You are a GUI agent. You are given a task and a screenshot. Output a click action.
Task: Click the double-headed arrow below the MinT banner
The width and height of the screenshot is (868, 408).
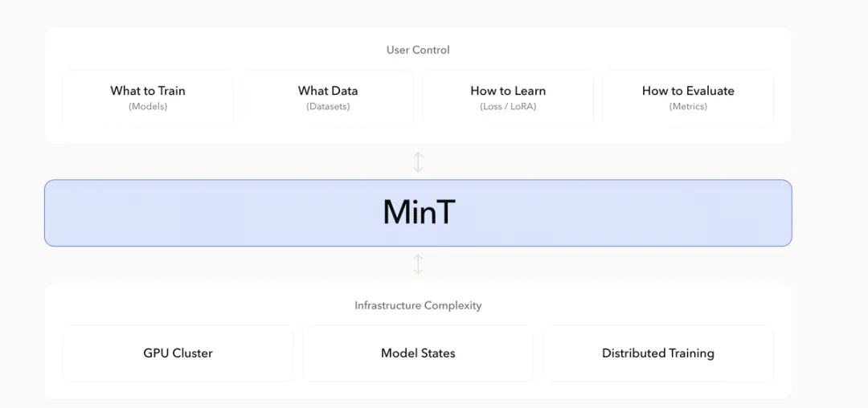coord(419,264)
